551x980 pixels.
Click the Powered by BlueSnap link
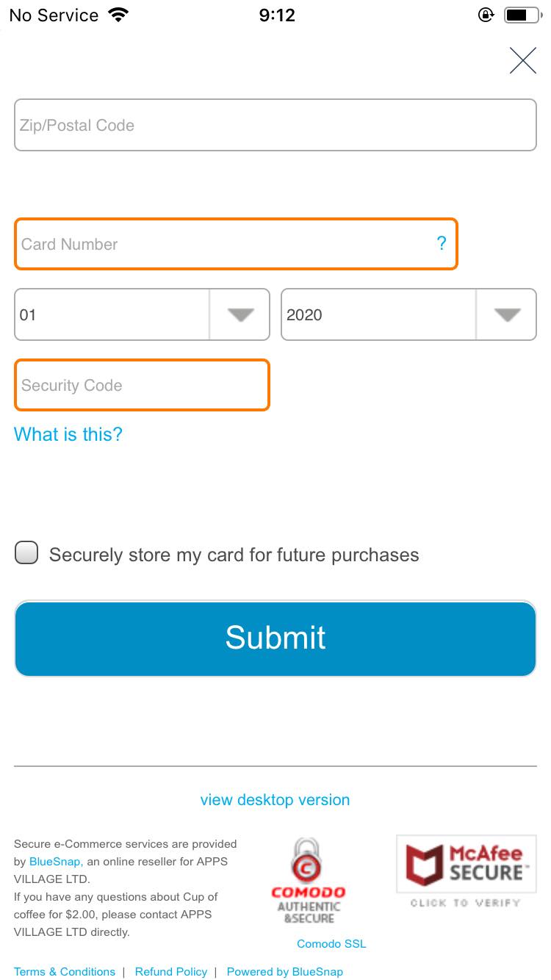point(284,971)
